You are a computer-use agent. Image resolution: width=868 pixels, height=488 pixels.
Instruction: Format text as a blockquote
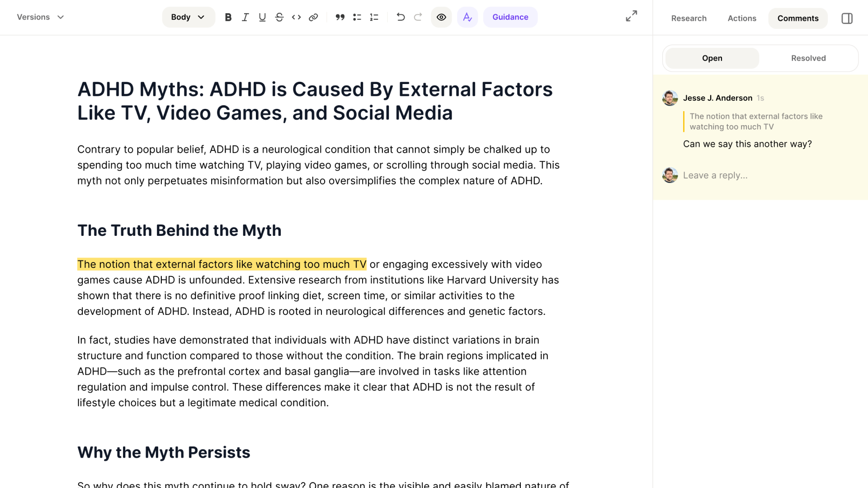coord(340,17)
